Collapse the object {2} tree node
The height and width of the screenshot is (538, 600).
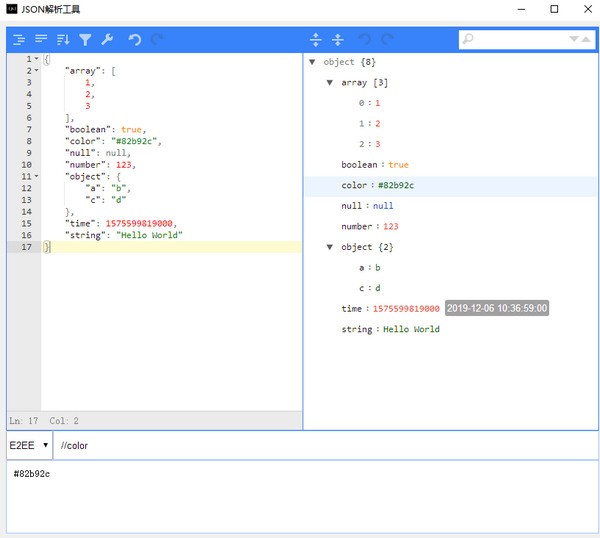pos(331,247)
